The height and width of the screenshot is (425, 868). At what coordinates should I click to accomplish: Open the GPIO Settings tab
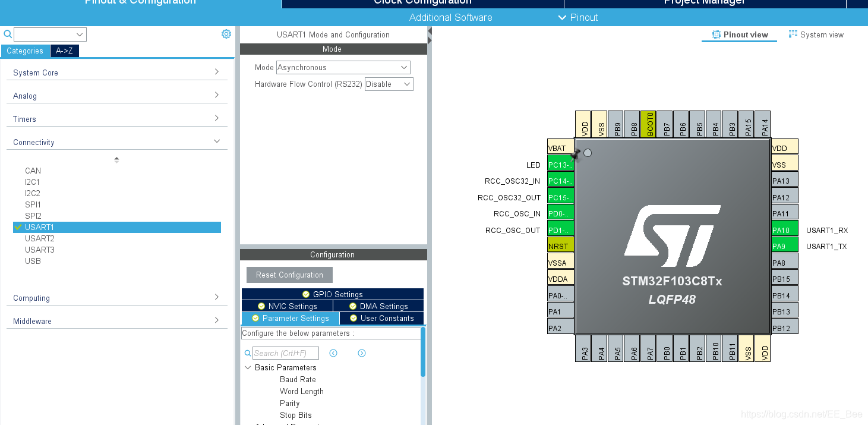(x=332, y=294)
